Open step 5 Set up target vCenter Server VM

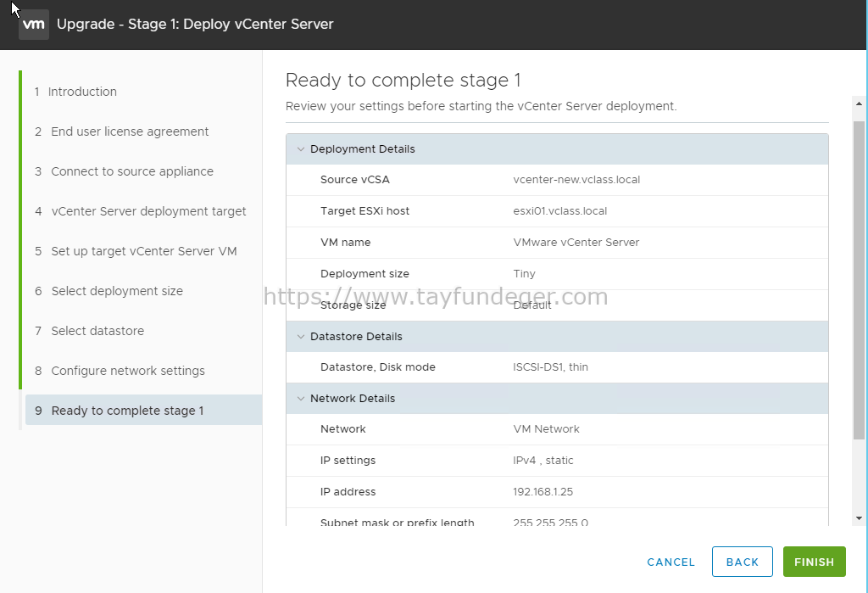point(136,251)
